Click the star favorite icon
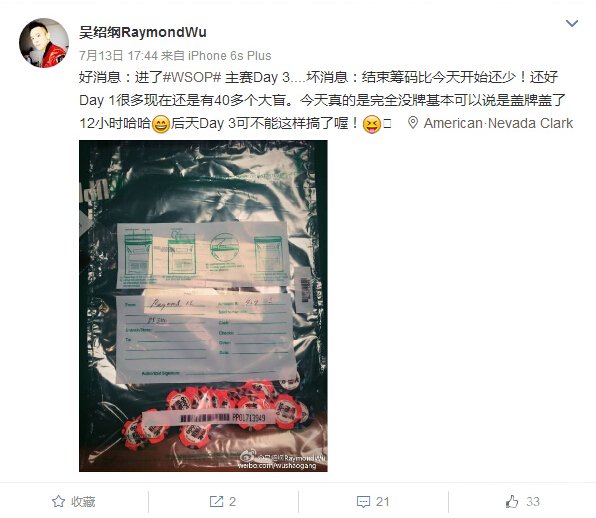This screenshot has height=518, width=596. [x=58, y=501]
